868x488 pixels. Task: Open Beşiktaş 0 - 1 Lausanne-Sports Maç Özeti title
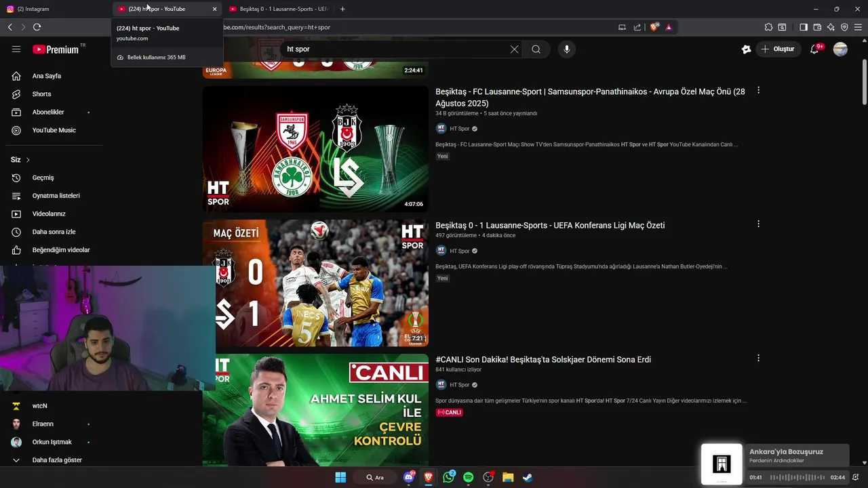pyautogui.click(x=550, y=225)
